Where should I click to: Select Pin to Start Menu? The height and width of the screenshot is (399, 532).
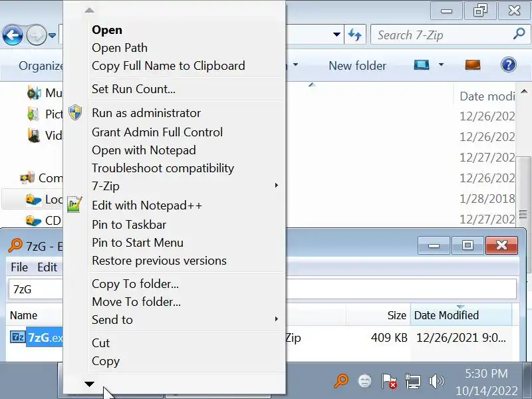click(138, 243)
